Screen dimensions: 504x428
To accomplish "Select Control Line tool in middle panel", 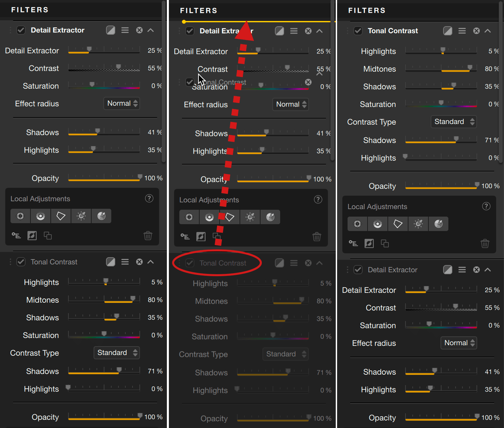I will [209, 217].
